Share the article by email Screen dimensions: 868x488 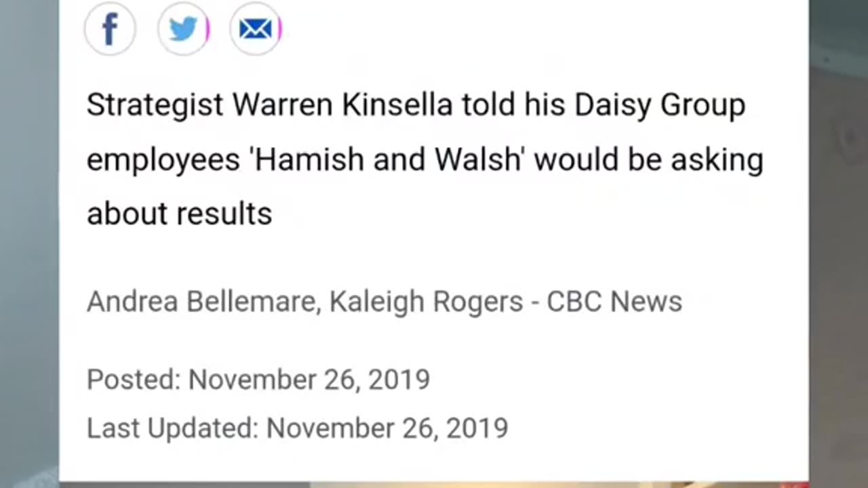click(255, 29)
